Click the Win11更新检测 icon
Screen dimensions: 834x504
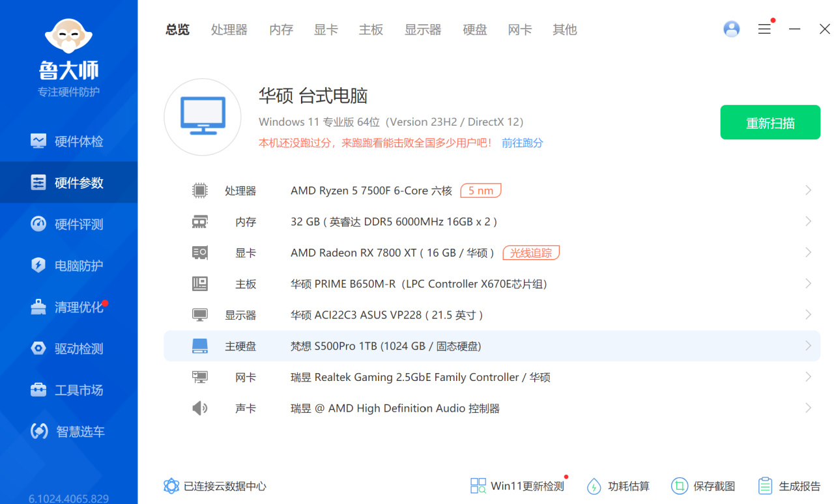pos(478,486)
